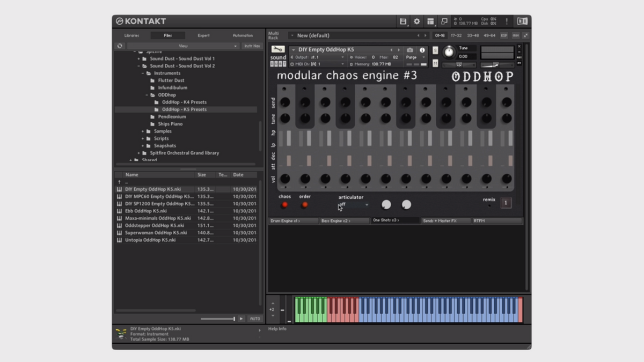
Task: Click the refresh icon in Files browser
Action: [x=120, y=46]
